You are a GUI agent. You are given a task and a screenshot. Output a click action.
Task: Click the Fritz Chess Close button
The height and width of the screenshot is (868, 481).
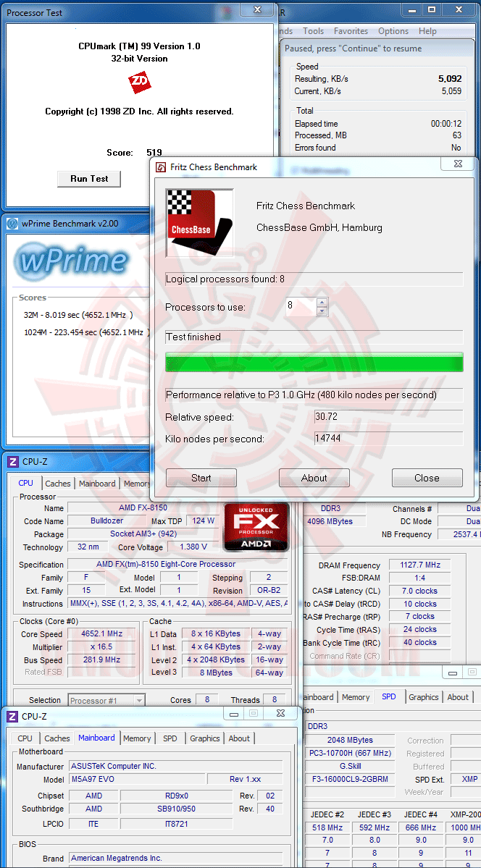coord(427,478)
